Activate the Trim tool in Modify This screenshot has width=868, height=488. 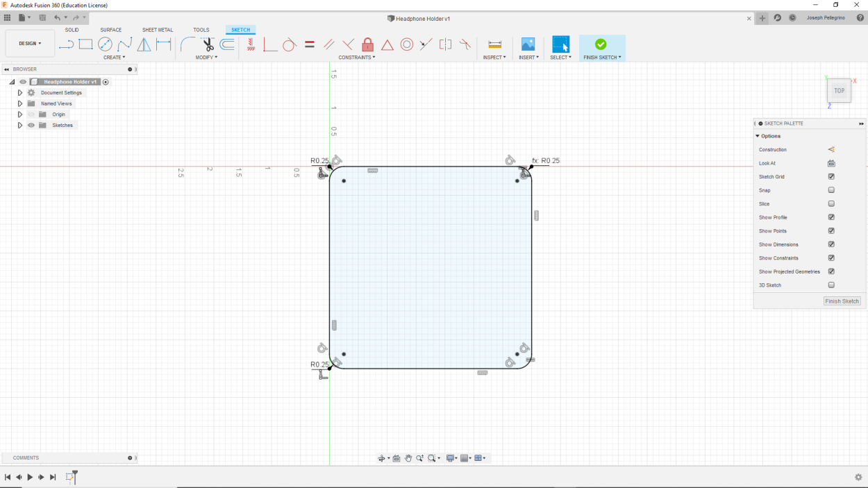(208, 44)
